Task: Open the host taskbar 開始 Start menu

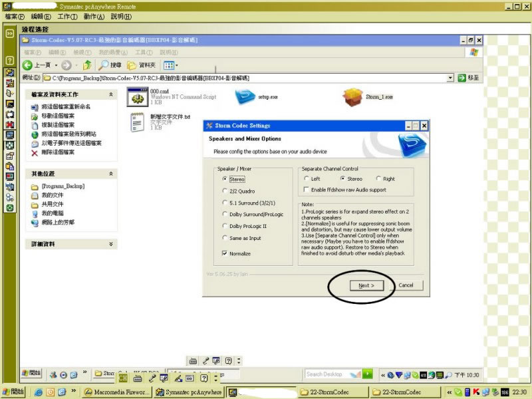Action: click(13, 392)
